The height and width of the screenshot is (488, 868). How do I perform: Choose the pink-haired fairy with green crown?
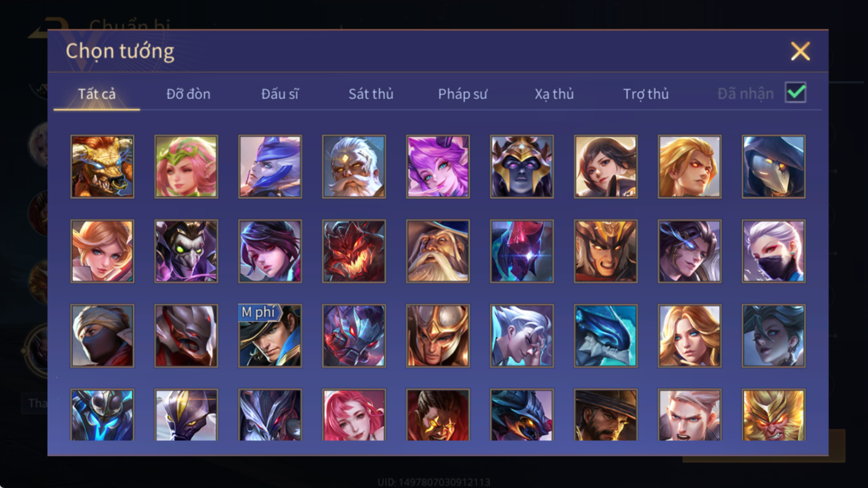click(x=186, y=167)
